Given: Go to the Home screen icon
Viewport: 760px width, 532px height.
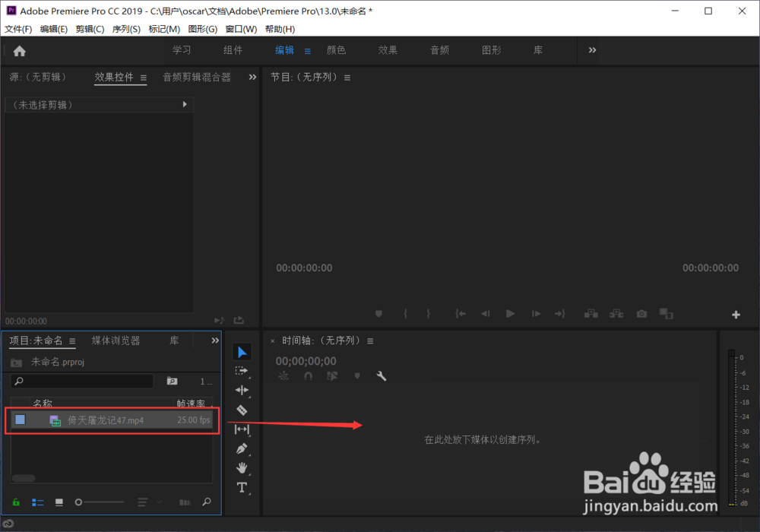Looking at the screenshot, I should [20, 51].
